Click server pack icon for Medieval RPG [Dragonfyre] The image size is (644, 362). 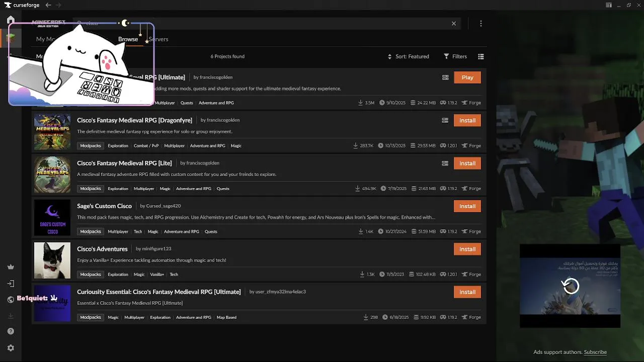(x=445, y=121)
